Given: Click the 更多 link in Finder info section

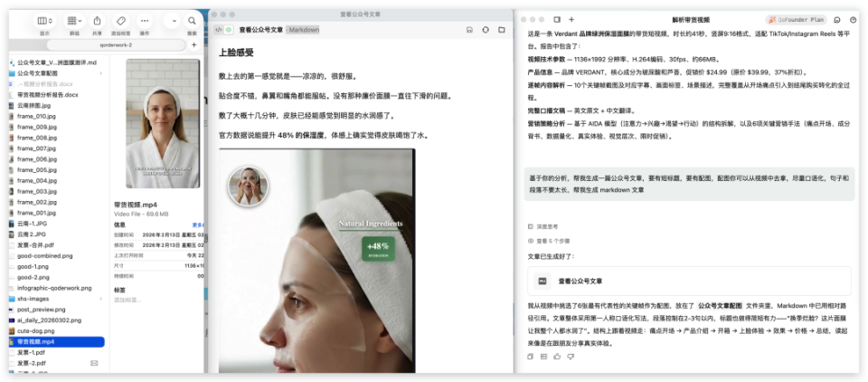Looking at the screenshot, I should (x=199, y=225).
